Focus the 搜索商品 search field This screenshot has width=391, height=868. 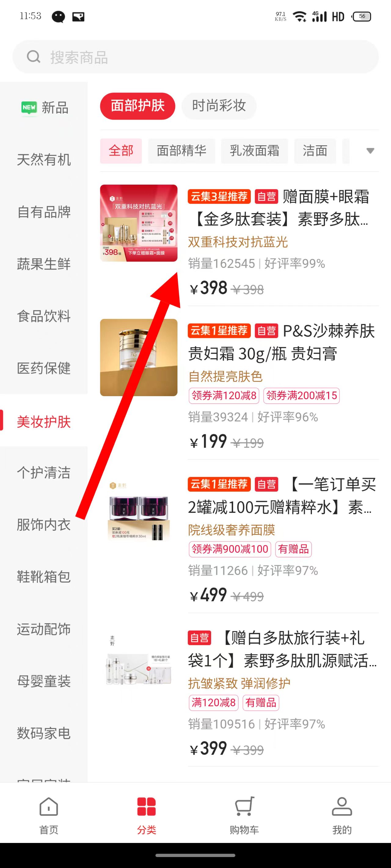point(195,57)
